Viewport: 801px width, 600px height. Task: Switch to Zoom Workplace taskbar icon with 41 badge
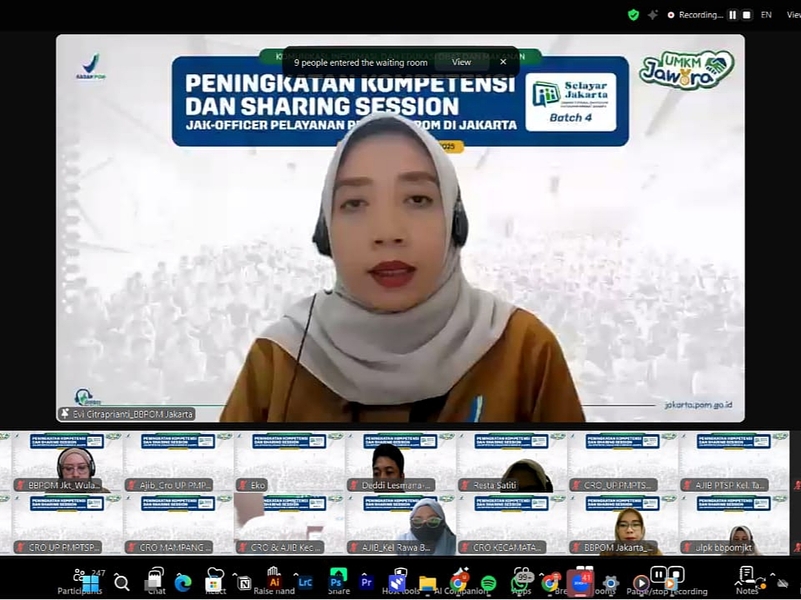pos(581,583)
